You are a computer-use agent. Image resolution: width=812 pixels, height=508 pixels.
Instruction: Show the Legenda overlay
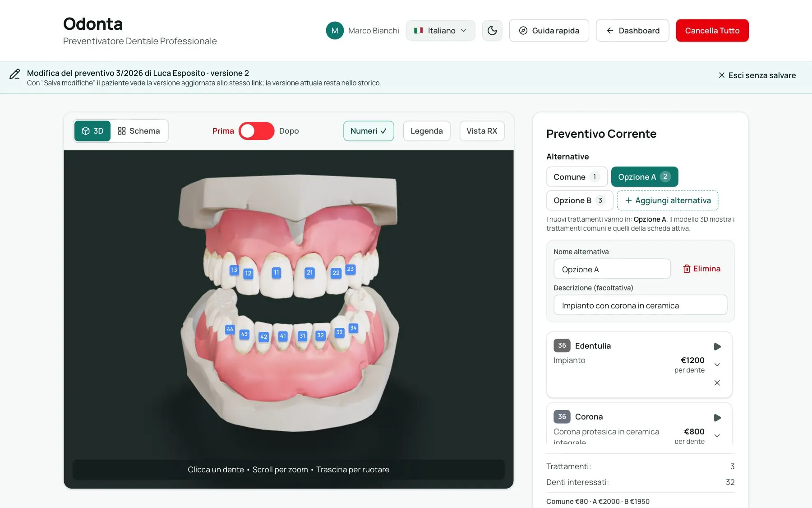coord(427,131)
